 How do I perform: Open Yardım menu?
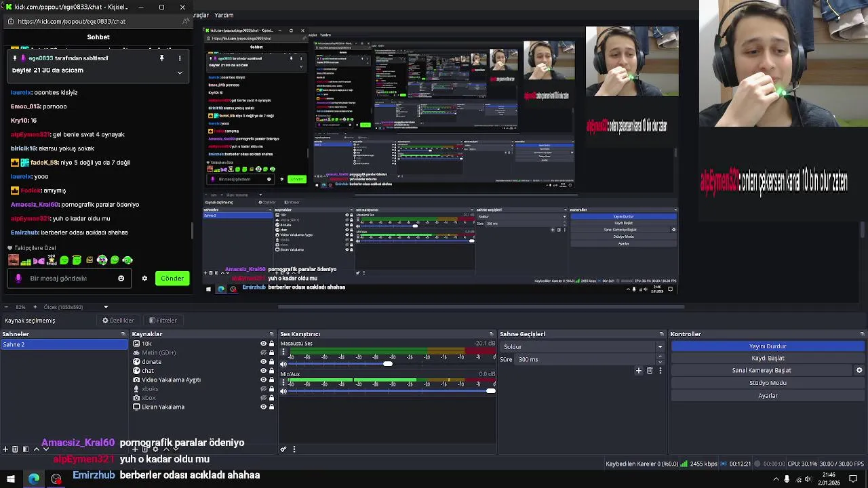pyautogui.click(x=224, y=15)
